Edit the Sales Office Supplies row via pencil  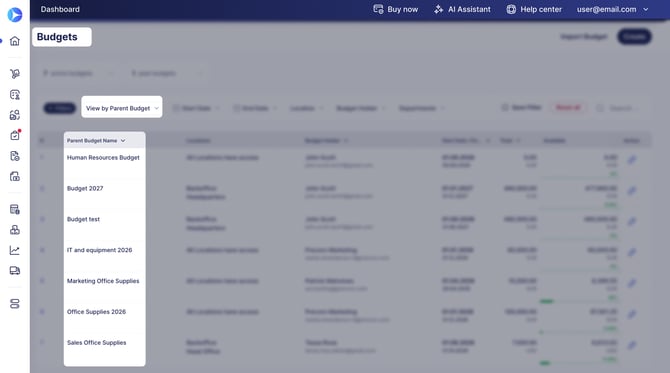pos(632,345)
